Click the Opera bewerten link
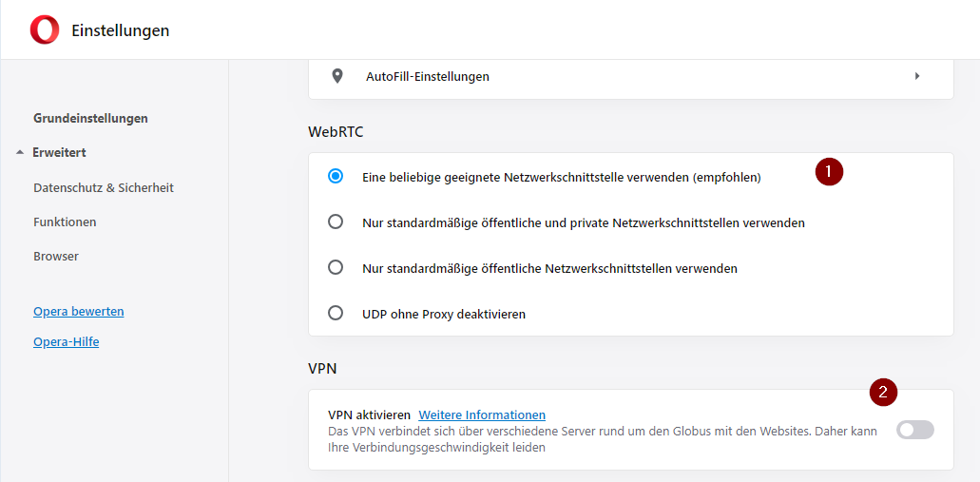 pos(79,311)
